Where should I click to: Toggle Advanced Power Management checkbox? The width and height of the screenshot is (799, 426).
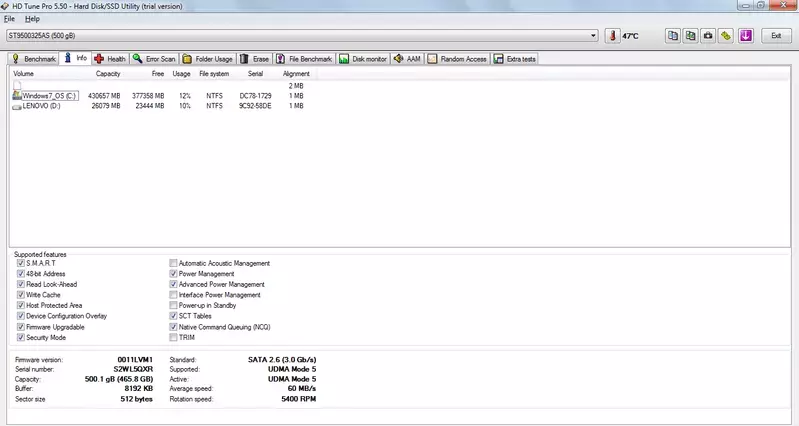point(173,284)
